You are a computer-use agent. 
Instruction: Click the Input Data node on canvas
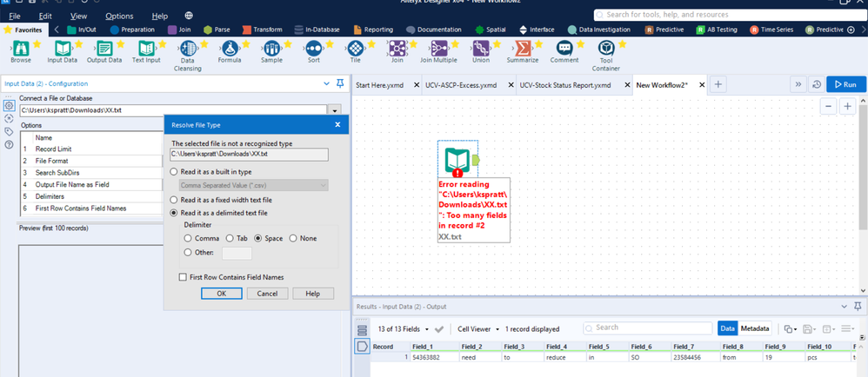(458, 161)
